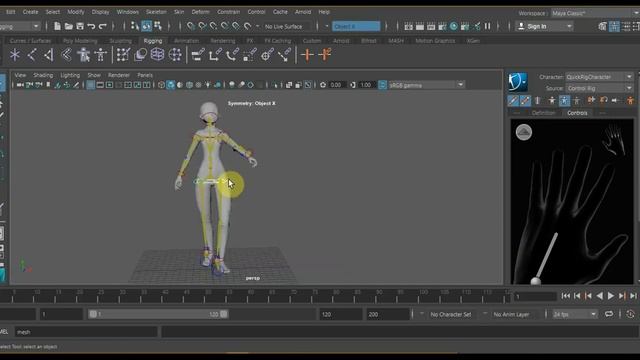Image resolution: width=640 pixels, height=360 pixels.
Task: Open the 24 fps frame rate dropdown
Action: pyautogui.click(x=575, y=314)
